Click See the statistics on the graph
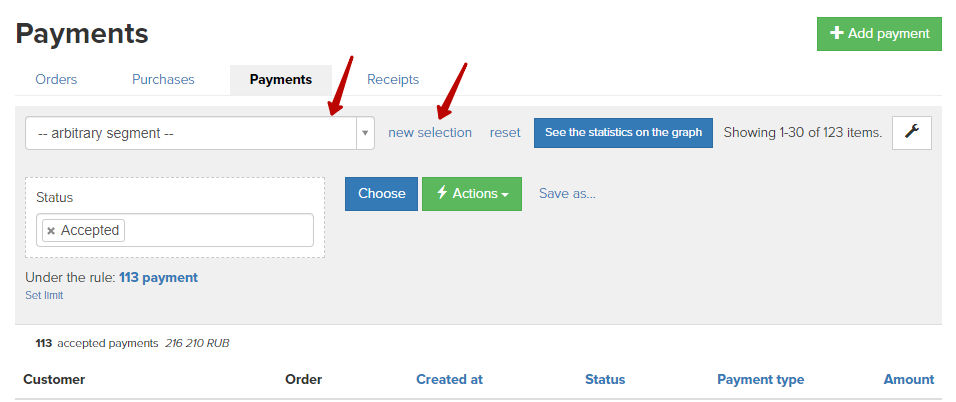The image size is (956, 402). [623, 132]
